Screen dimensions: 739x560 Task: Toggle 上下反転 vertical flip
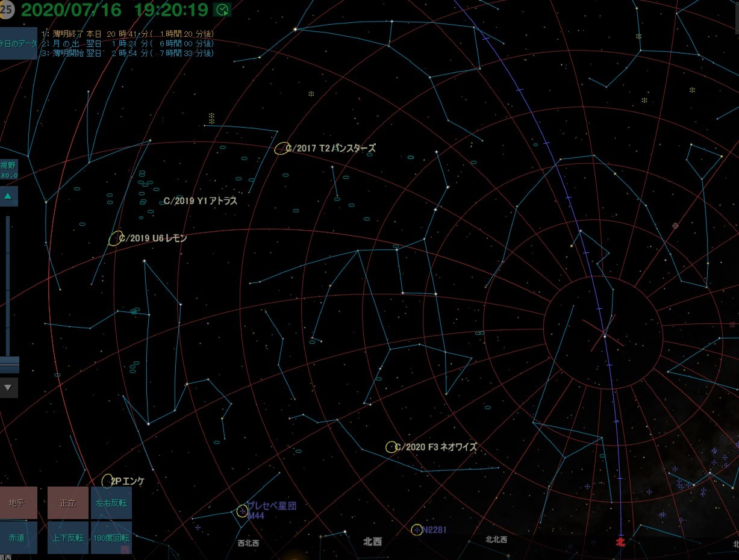[x=67, y=538]
